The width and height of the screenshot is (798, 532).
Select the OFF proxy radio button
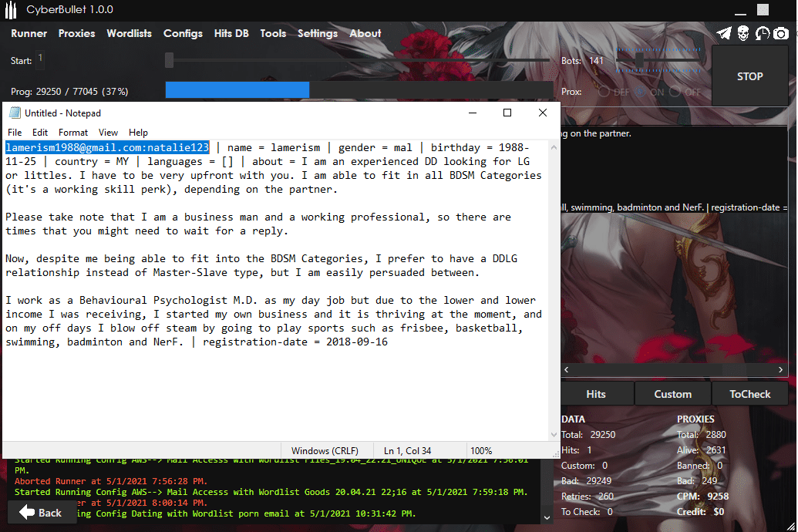[x=675, y=92]
